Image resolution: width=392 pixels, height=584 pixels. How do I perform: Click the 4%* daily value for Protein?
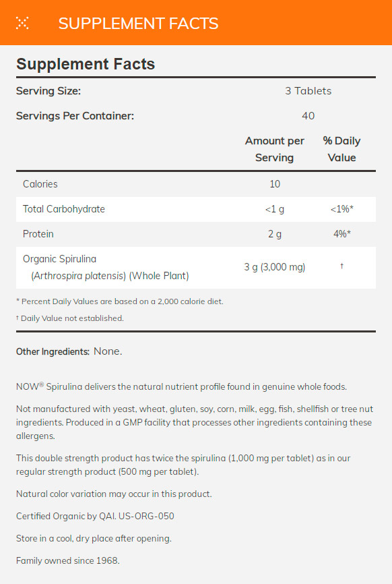click(x=341, y=234)
